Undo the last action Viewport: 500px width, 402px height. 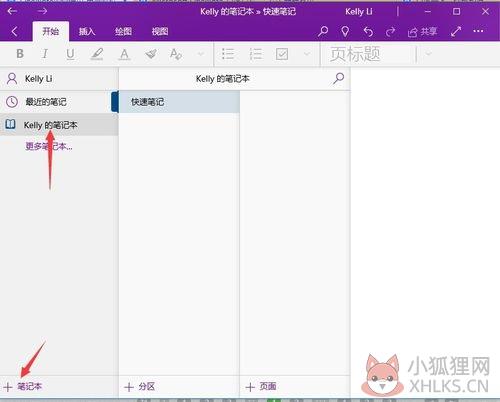click(368, 32)
